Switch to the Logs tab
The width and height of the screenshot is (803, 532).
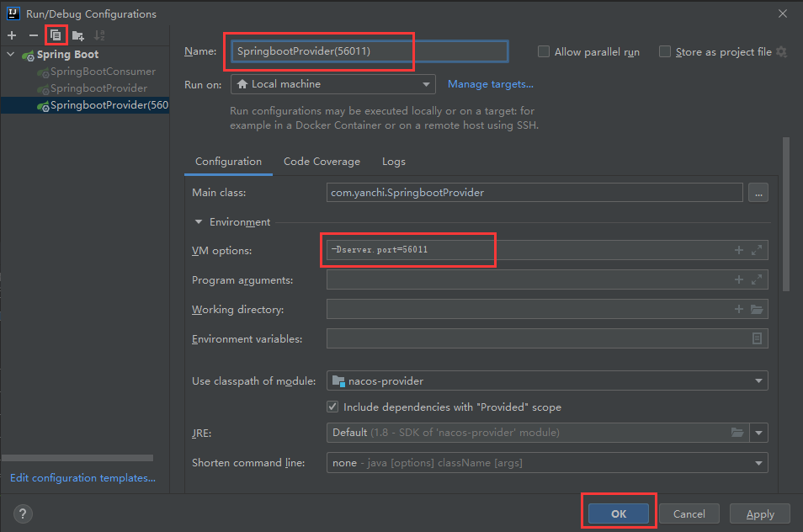click(394, 162)
